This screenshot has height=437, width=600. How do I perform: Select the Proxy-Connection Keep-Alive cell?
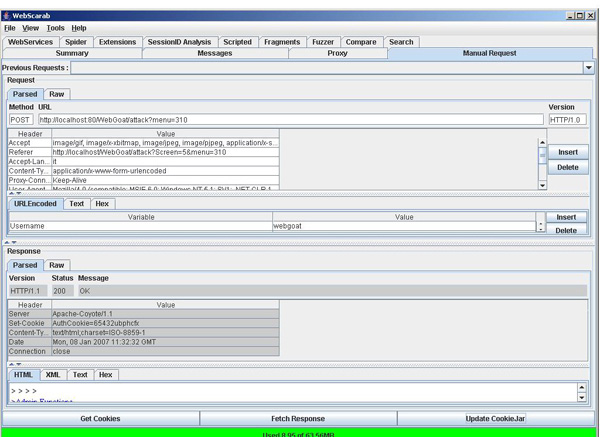click(165, 180)
